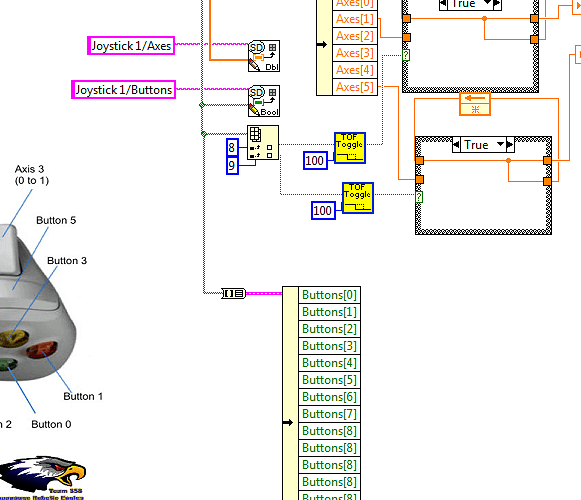Click the lower case structure's selector terminal
581x500 pixels.
(x=419, y=196)
